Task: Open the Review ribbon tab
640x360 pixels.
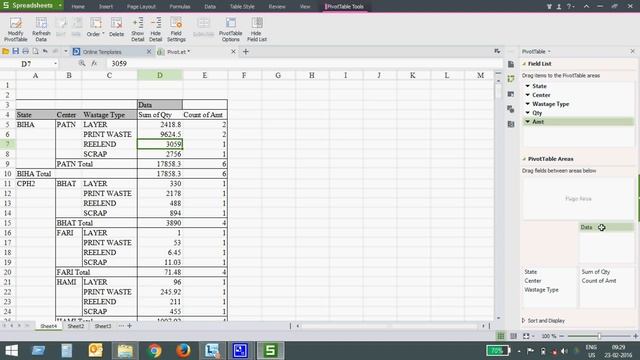Action: pos(277,7)
